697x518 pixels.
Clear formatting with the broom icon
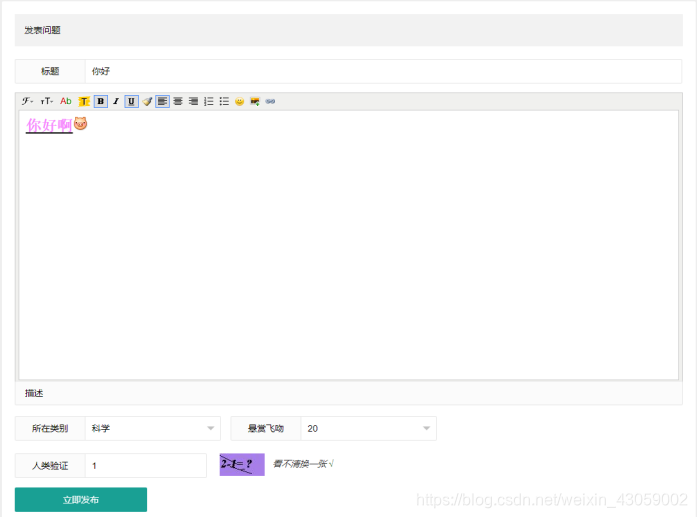147,101
